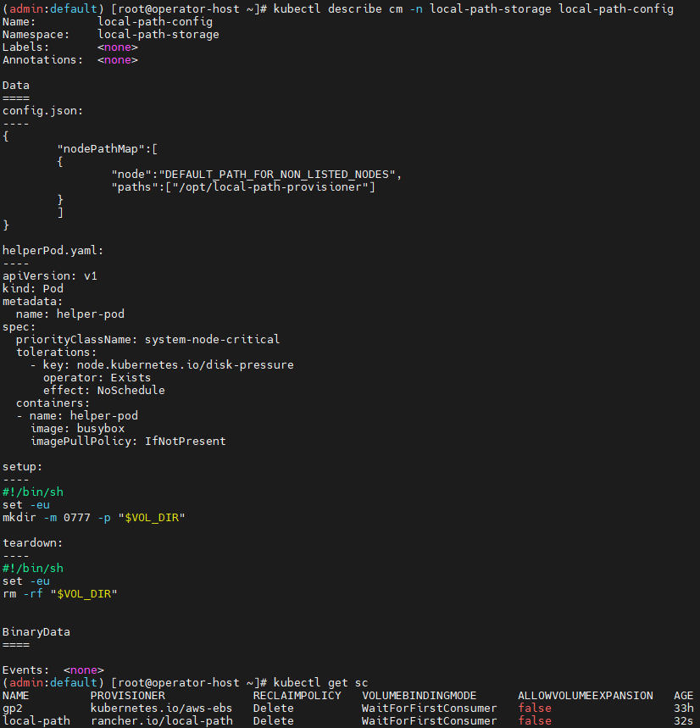Viewport: 700px width, 728px height.
Task: Click the 'set -eu' line under teardown
Action: (x=26, y=581)
